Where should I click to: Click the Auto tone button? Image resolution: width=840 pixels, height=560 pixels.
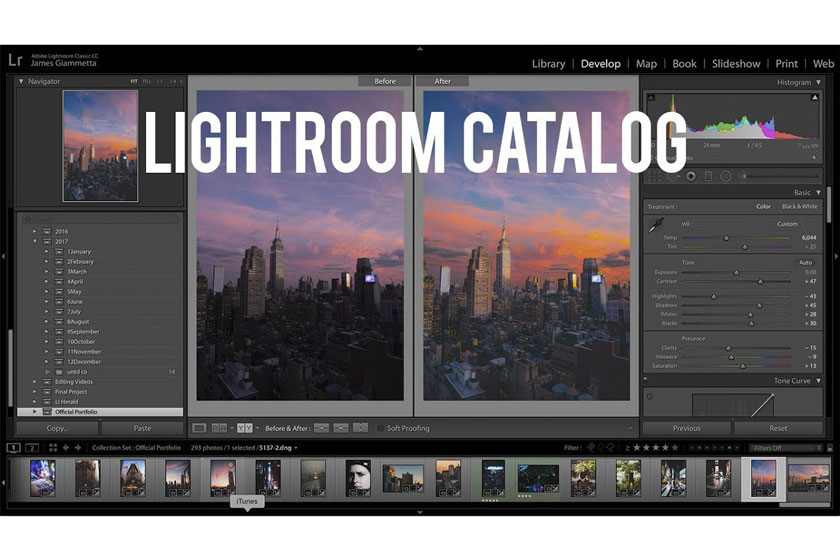tap(805, 263)
